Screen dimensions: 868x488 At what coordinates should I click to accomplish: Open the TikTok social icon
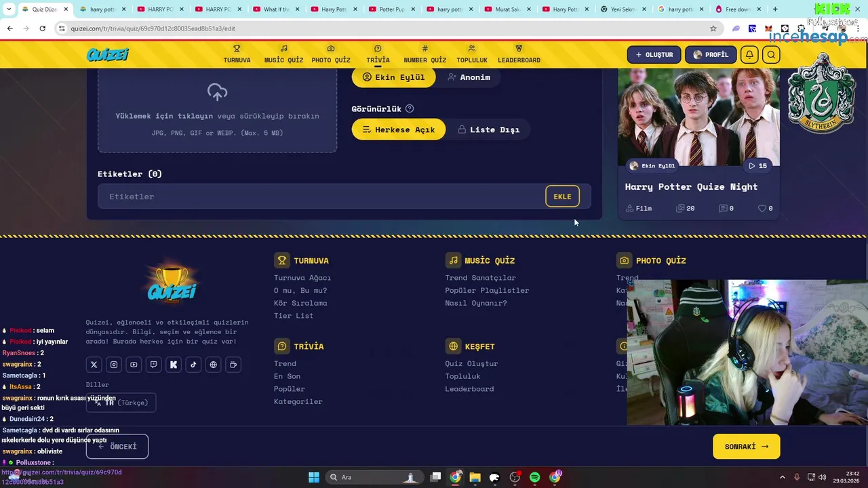tap(193, 365)
